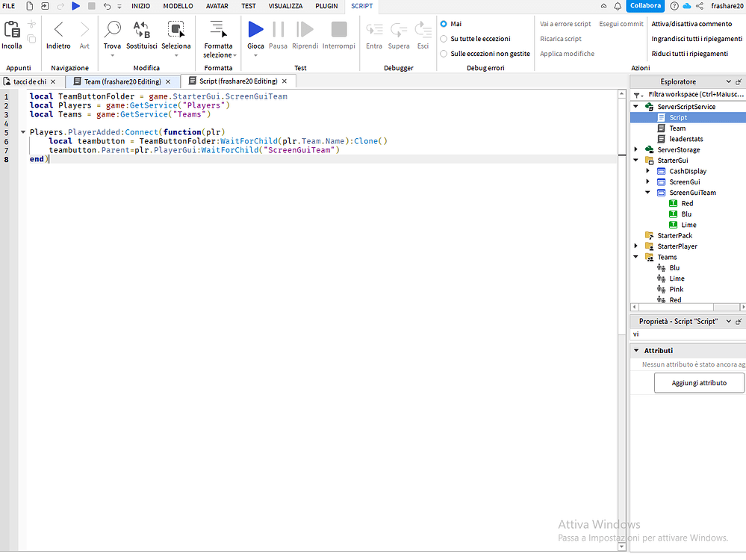Click the undo arrow in title bar
The width and height of the screenshot is (746, 560).
coord(107,6)
